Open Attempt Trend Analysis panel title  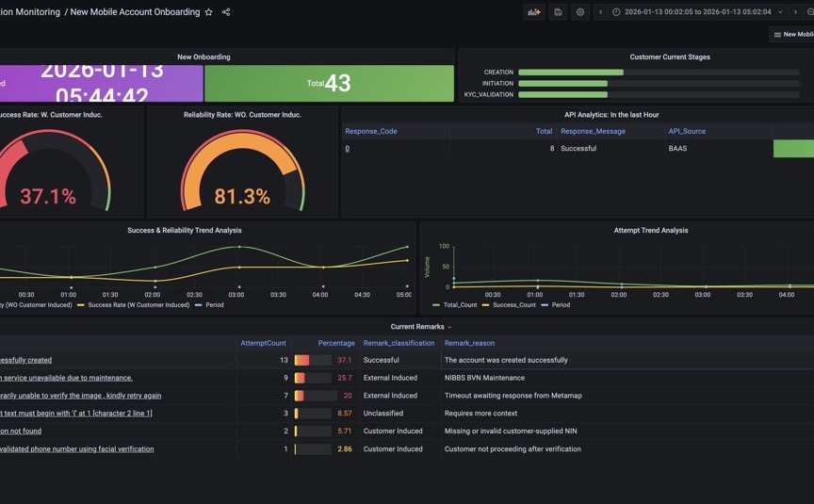click(651, 231)
